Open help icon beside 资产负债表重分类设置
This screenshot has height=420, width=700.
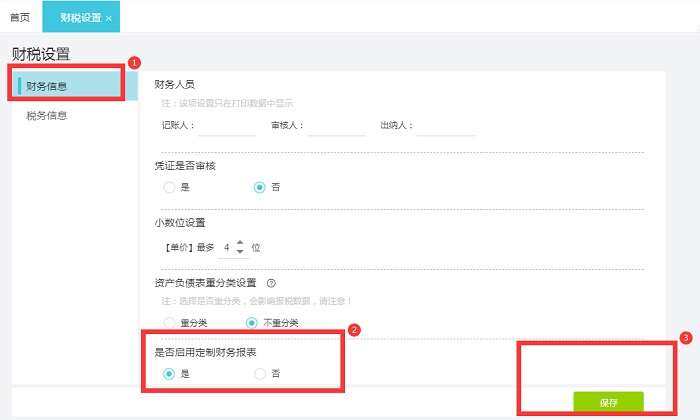tap(271, 283)
